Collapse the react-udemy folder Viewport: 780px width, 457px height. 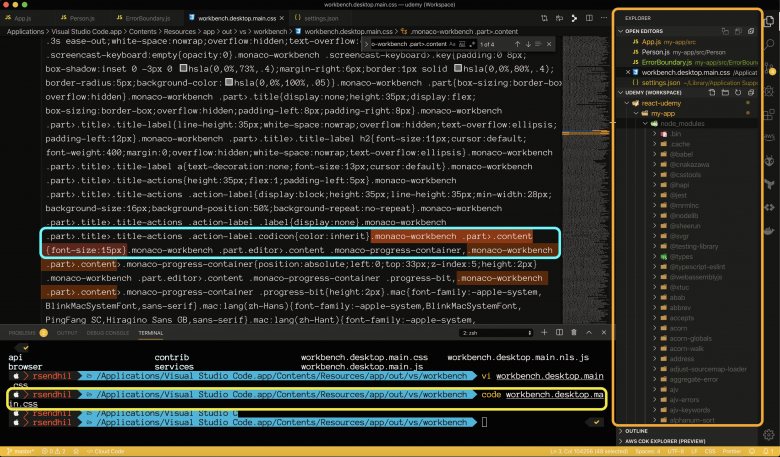click(627, 103)
